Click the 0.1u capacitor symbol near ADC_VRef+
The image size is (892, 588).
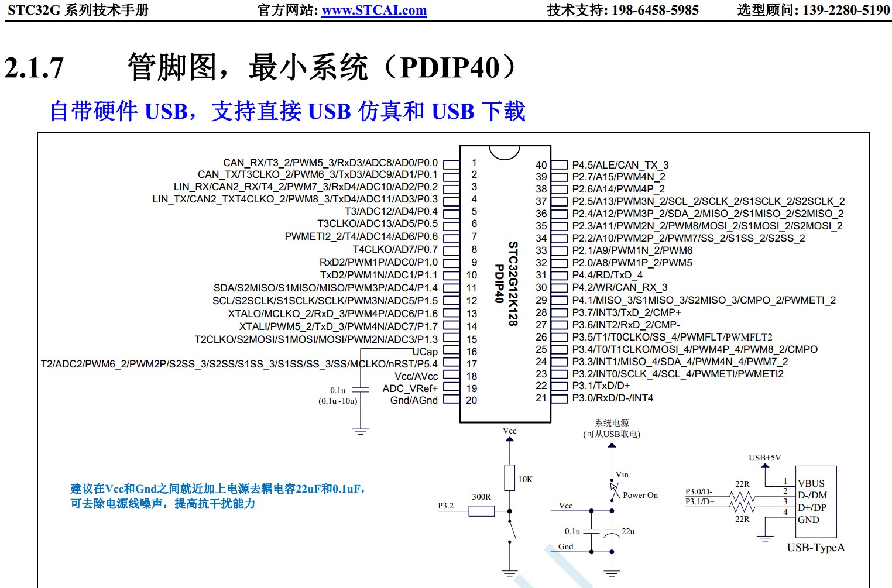361,389
